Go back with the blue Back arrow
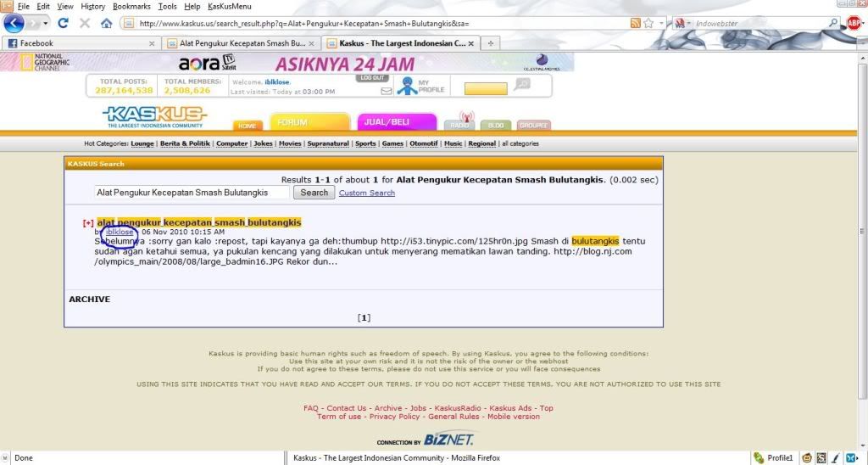The image size is (868, 465). (x=14, y=23)
